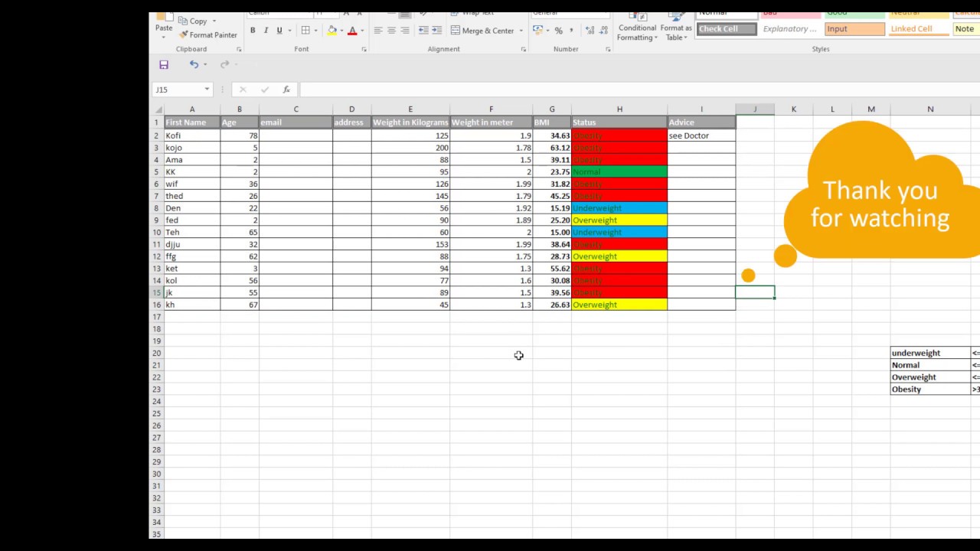Apply the Fill Color bucket
The image size is (980, 551).
click(x=332, y=31)
